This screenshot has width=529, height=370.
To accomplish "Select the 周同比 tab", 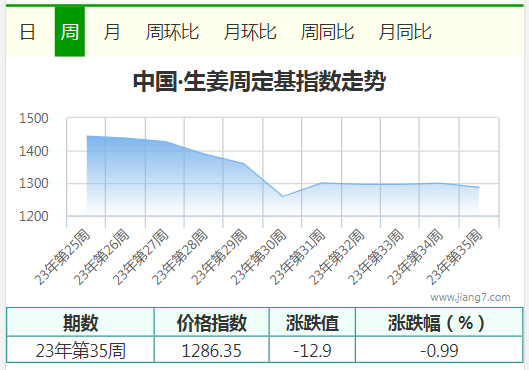I will (328, 32).
